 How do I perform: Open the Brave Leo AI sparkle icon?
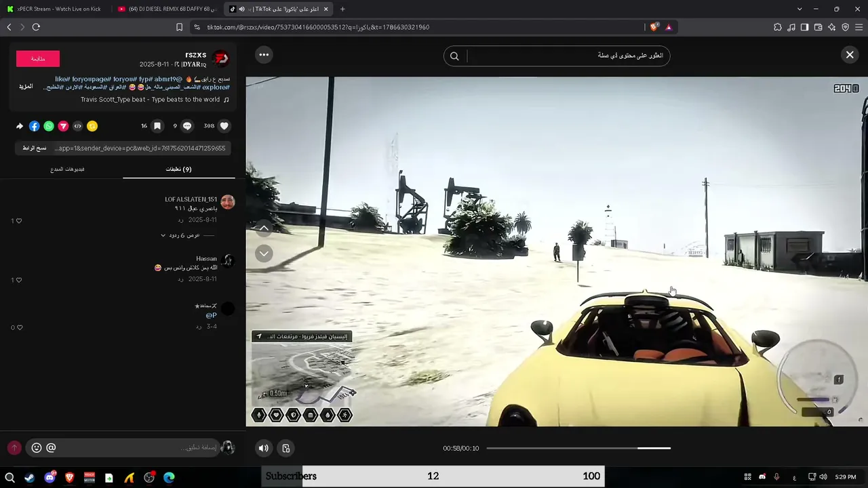[x=832, y=27]
